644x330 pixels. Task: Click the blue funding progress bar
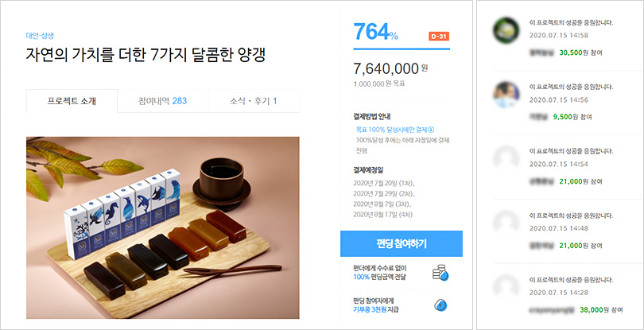click(x=402, y=49)
